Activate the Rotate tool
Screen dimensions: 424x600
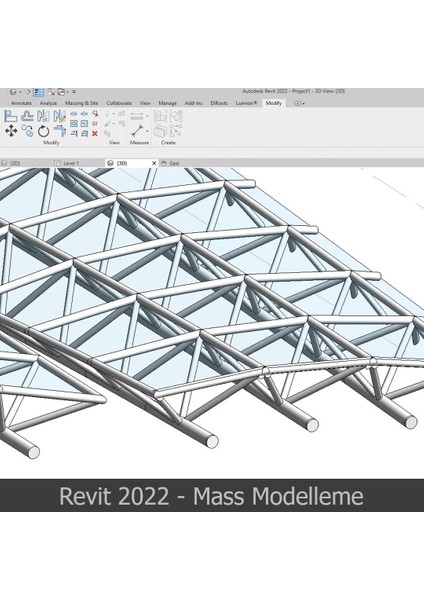pyautogui.click(x=44, y=131)
